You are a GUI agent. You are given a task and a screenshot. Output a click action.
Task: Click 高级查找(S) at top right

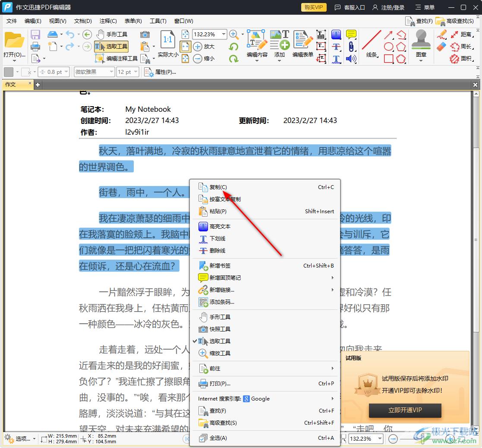coord(455,21)
